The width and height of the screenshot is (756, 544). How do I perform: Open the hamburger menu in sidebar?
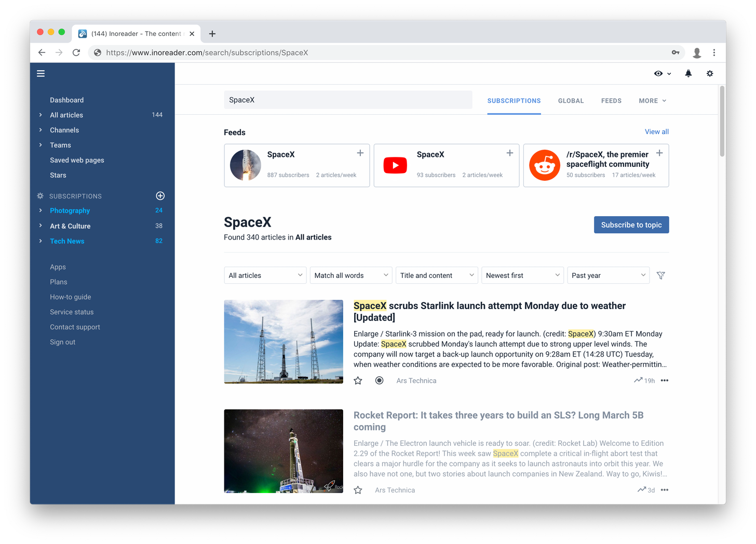click(40, 74)
